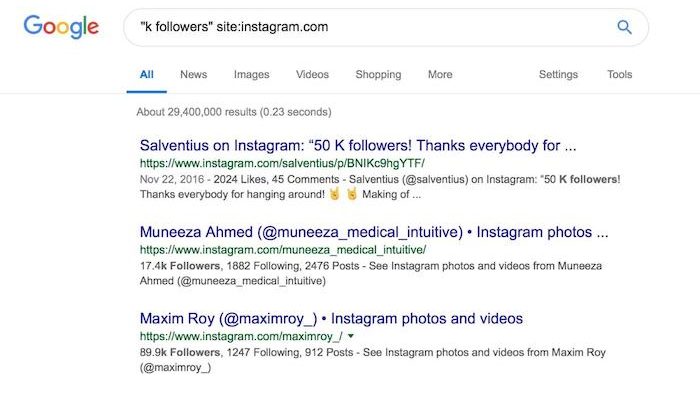Click the muneeza_medical_intuitive green URL
This screenshot has height=395, width=700.
283,250
